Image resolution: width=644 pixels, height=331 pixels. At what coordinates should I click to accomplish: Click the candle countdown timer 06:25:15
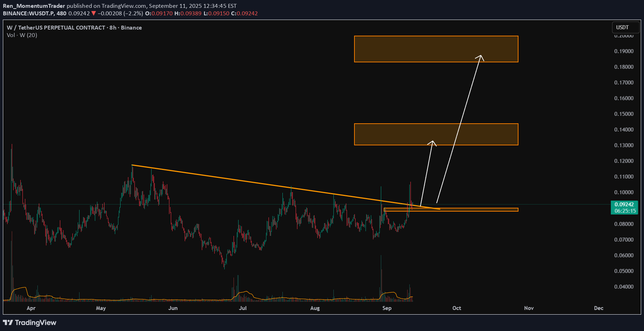(x=625, y=211)
